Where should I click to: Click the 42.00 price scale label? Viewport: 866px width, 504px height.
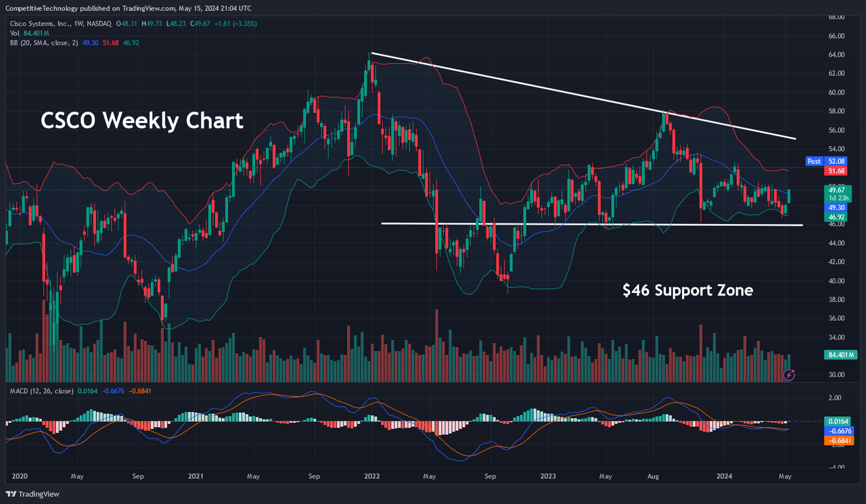[837, 262]
